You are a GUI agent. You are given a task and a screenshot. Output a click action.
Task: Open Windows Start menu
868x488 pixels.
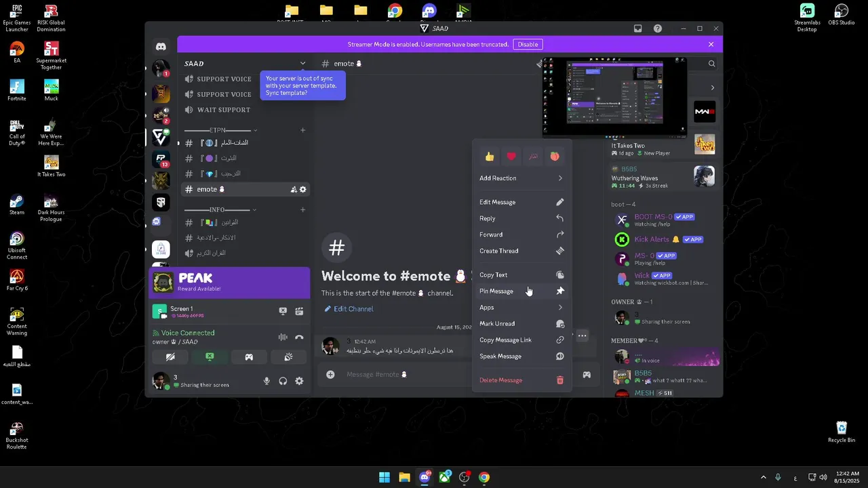pyautogui.click(x=384, y=477)
